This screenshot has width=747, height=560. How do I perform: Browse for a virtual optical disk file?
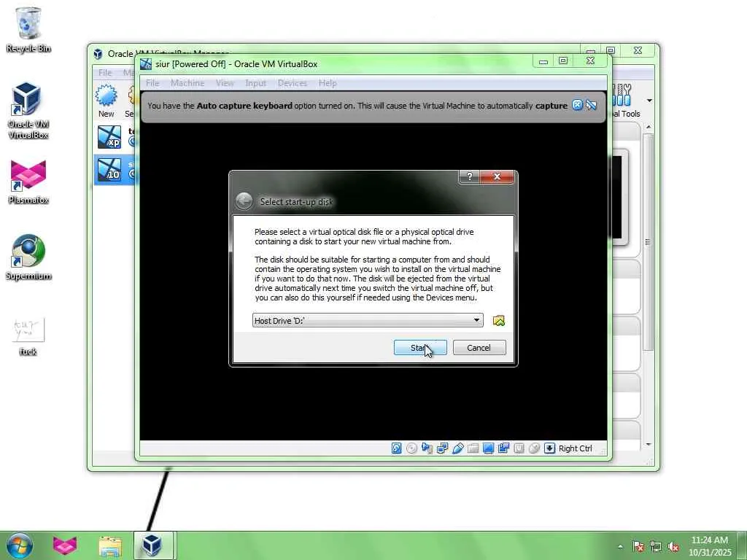pyautogui.click(x=499, y=321)
